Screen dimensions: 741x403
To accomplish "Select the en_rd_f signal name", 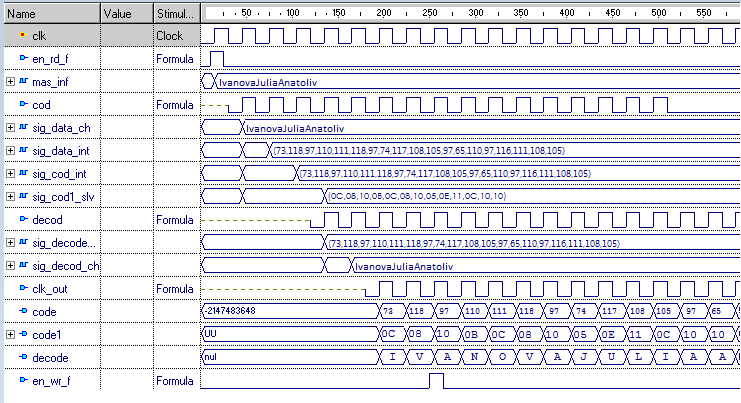I will [x=50, y=59].
